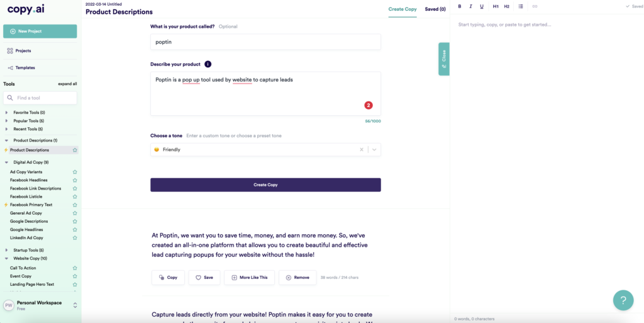Click the Find a tool search field

(40, 98)
